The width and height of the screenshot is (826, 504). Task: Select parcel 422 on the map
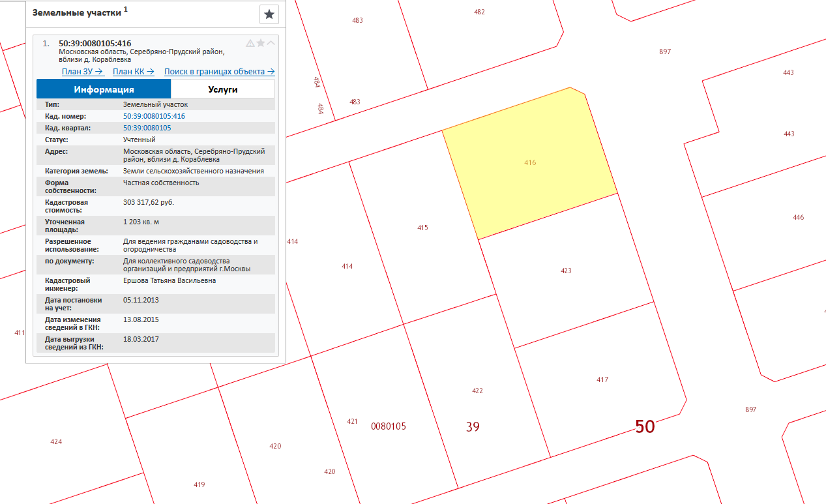tap(477, 391)
